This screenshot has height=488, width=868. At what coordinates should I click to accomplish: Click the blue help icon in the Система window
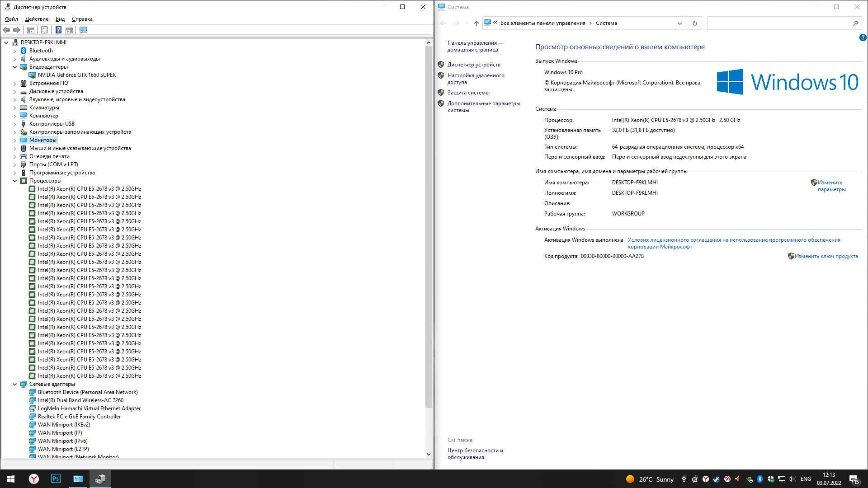click(x=863, y=38)
